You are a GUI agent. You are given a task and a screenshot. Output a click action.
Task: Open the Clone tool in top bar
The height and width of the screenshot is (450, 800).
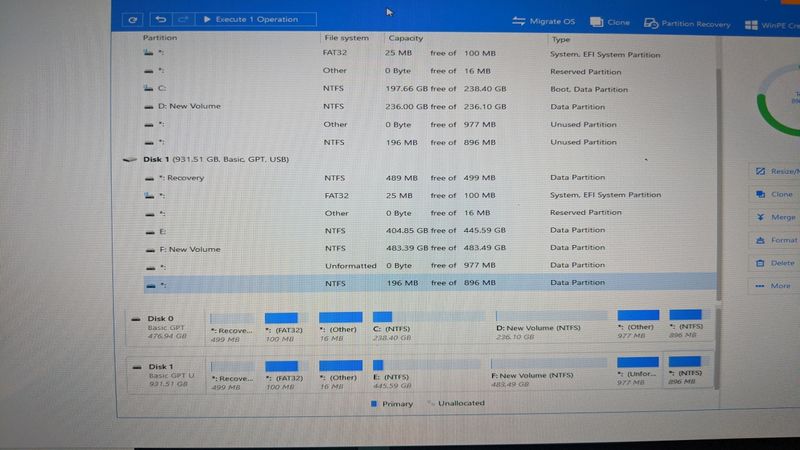click(610, 22)
